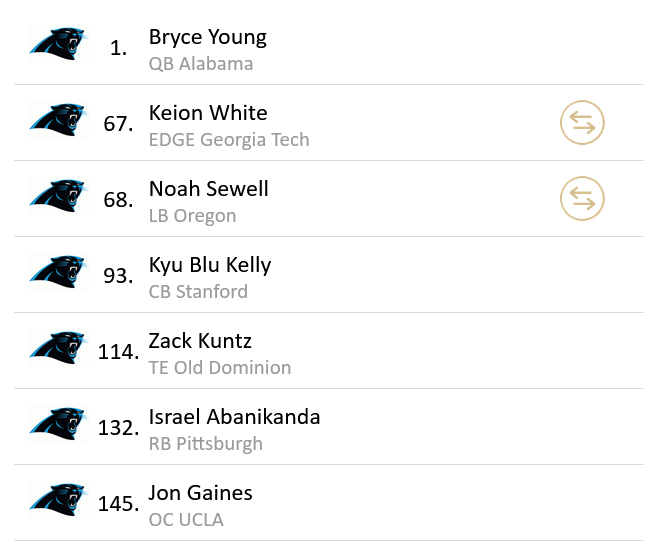
Task: Click pick number 1. in list
Action: [118, 48]
